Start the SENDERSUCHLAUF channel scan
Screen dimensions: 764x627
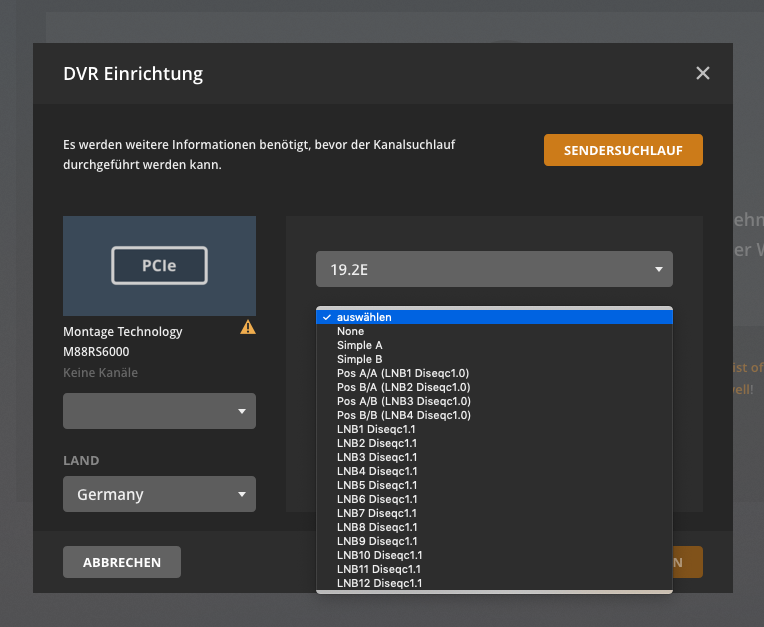coord(623,150)
